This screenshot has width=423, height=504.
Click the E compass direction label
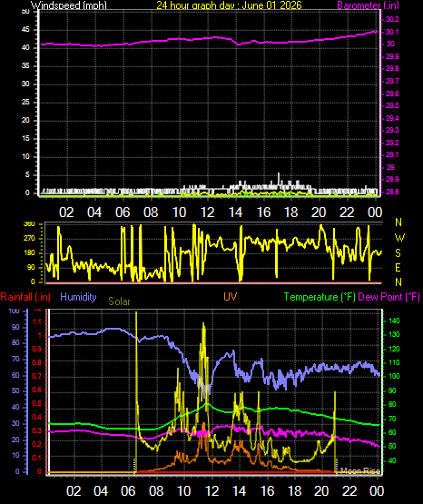(398, 267)
